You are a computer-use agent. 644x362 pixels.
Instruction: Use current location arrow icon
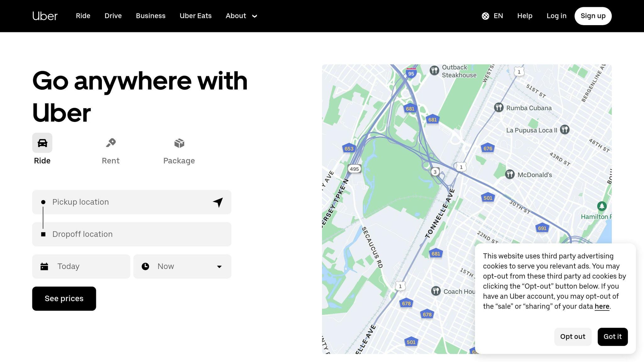(x=218, y=202)
